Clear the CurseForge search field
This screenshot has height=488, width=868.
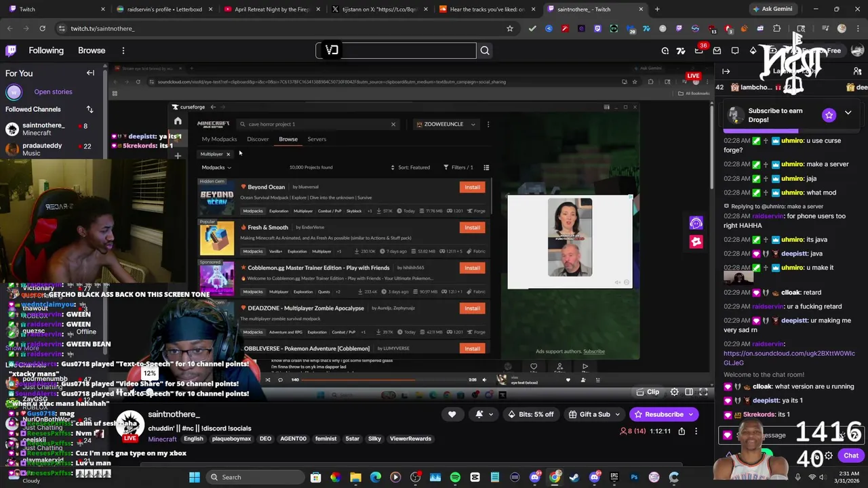[393, 124]
